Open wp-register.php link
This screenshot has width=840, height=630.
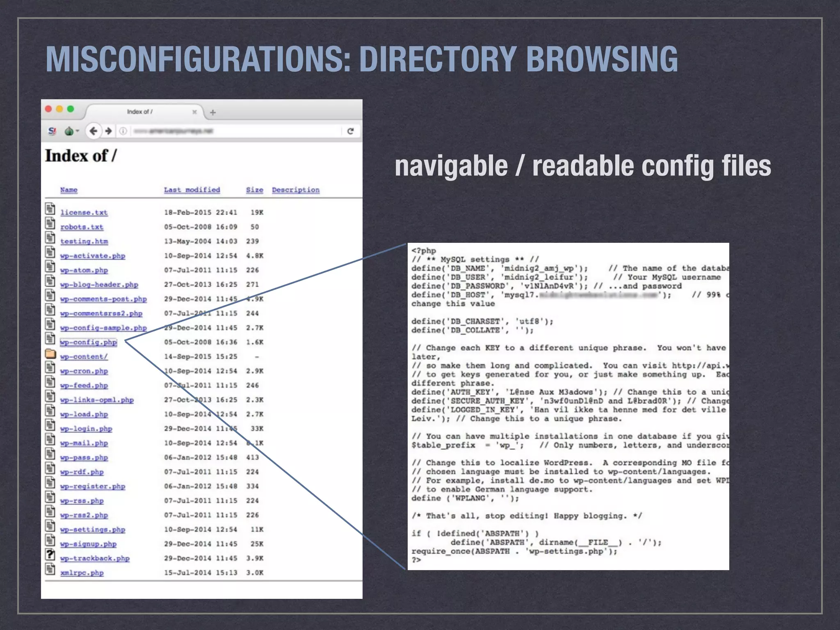[x=93, y=486]
